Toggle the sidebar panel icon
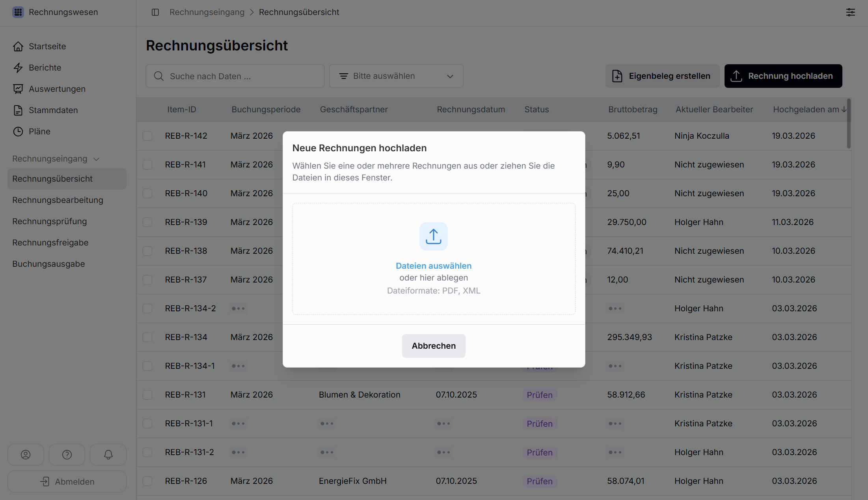 point(155,12)
